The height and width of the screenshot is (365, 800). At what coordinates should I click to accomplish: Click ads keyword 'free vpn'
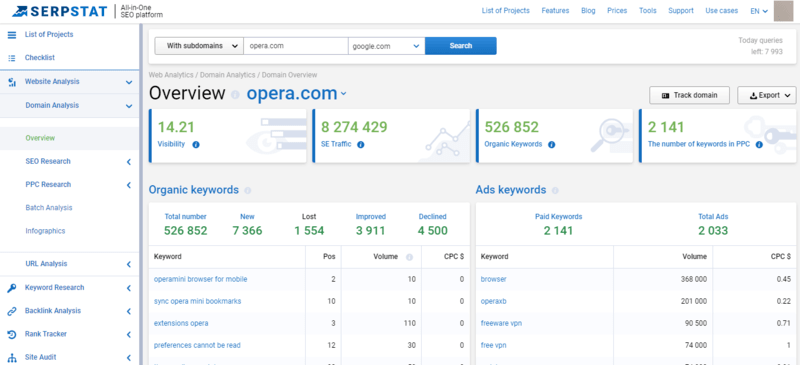pyautogui.click(x=494, y=346)
